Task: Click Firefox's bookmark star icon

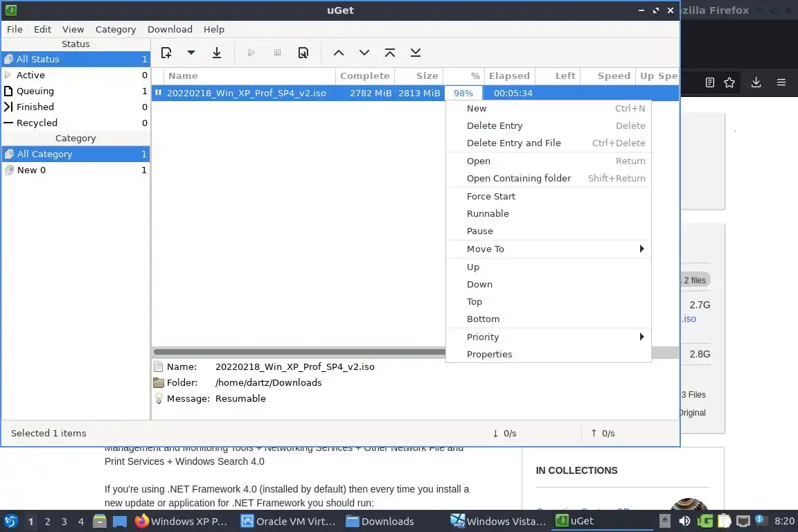Action: click(x=729, y=82)
